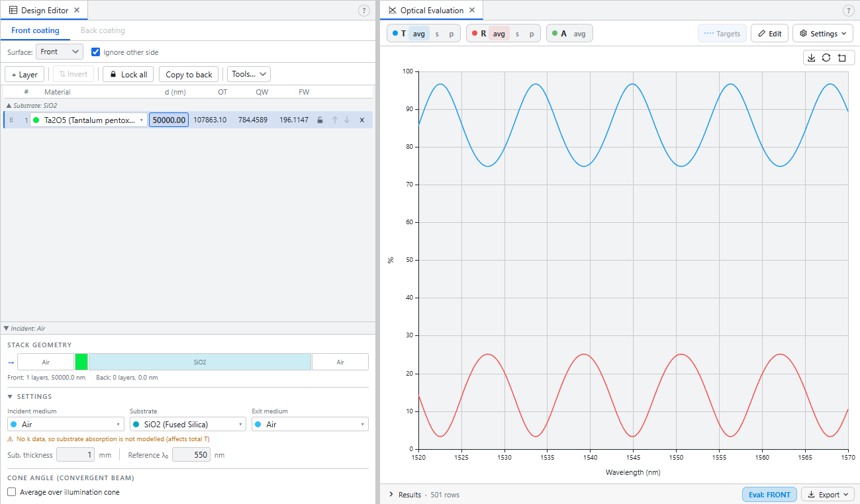Open Exit medium dropdown
Screen dimensions: 860x504
coord(310,424)
